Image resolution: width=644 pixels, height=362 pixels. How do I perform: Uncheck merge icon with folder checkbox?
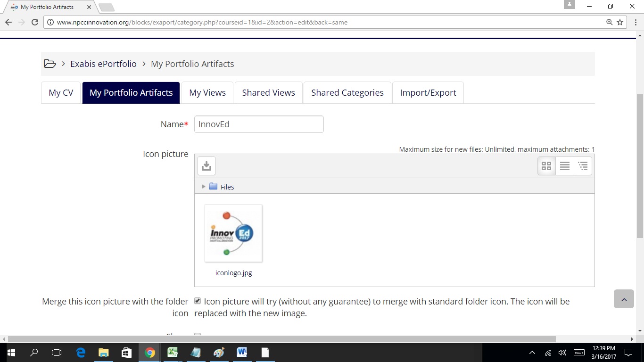198,301
